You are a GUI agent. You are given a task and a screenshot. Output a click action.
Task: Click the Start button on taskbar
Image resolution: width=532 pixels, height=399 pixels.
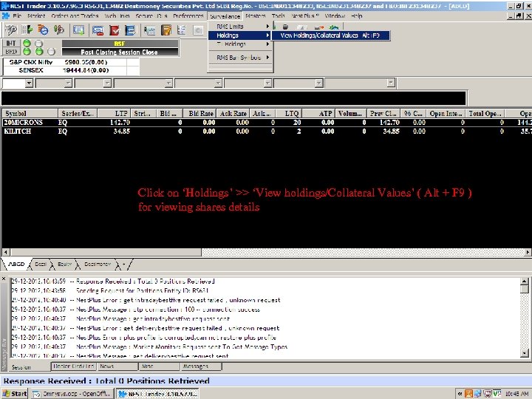(14, 394)
